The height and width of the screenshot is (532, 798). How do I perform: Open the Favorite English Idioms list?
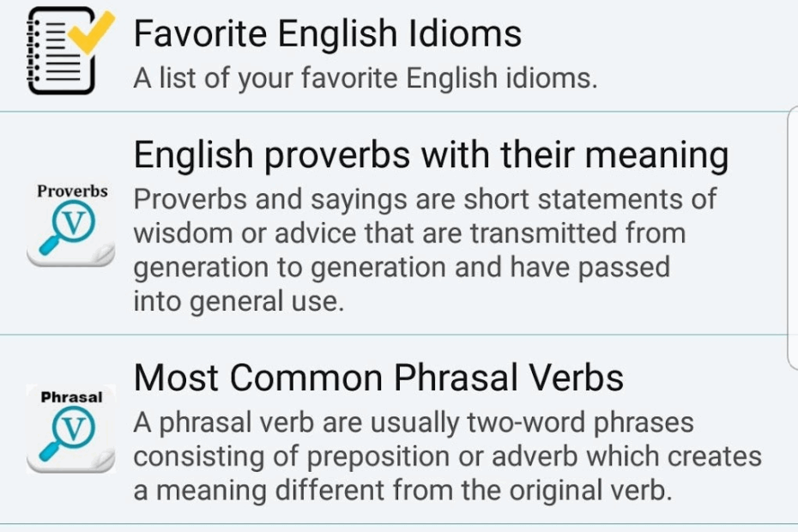pos(326,34)
